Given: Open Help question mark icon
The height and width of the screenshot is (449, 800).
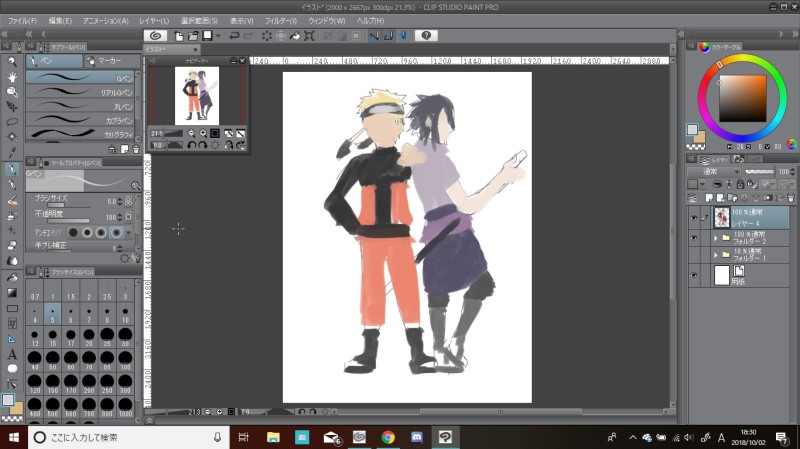Looking at the screenshot, I should pyautogui.click(x=426, y=36).
